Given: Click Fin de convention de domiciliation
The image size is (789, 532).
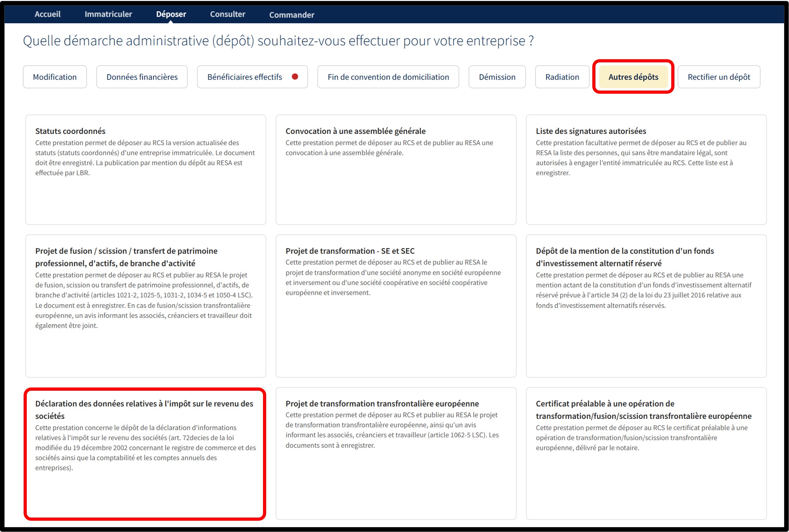Looking at the screenshot, I should pos(388,77).
